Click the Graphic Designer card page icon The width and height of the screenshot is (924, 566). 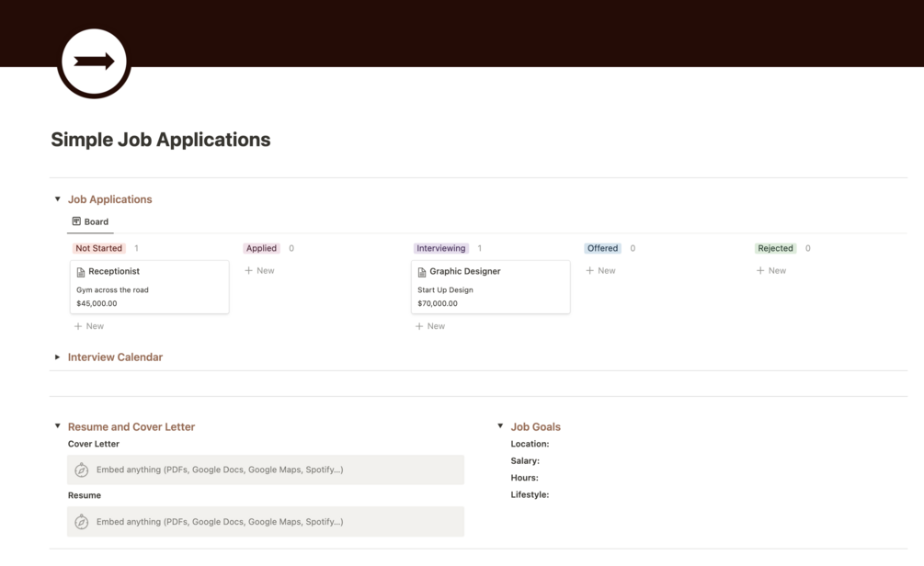422,272
